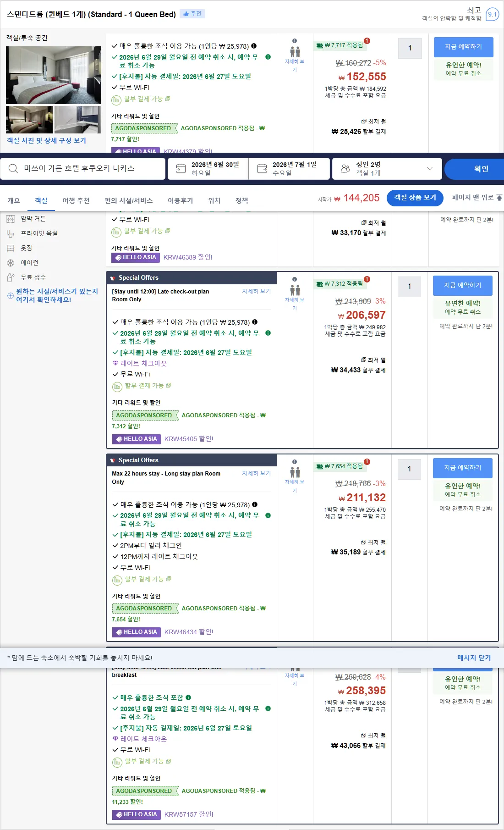The width and height of the screenshot is (504, 830).
Task: Open the 여행 추천 tab
Action: [x=76, y=200]
